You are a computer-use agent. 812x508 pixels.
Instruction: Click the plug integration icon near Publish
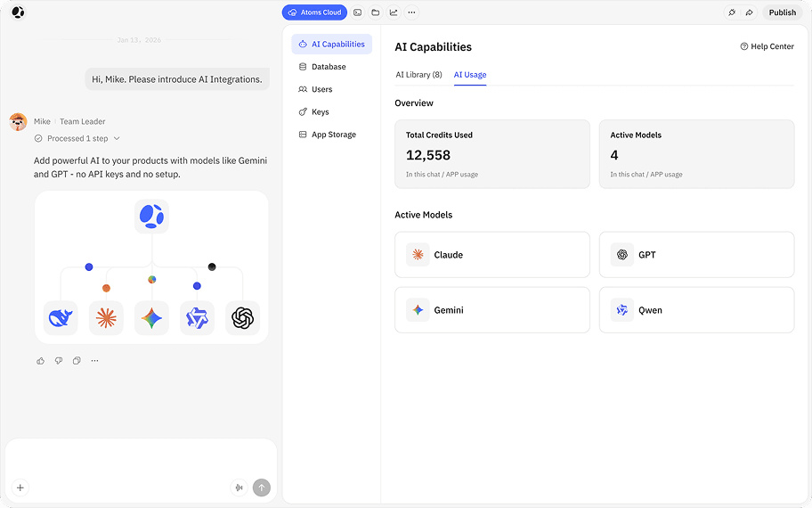732,12
